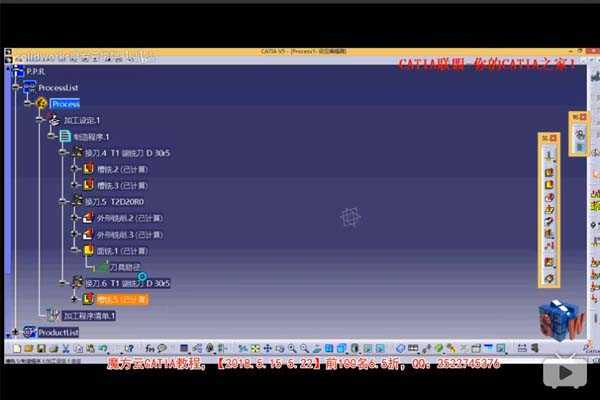The width and height of the screenshot is (600, 400).
Task: Expand the 外形铣削.2 operation node
Action: pos(74,218)
